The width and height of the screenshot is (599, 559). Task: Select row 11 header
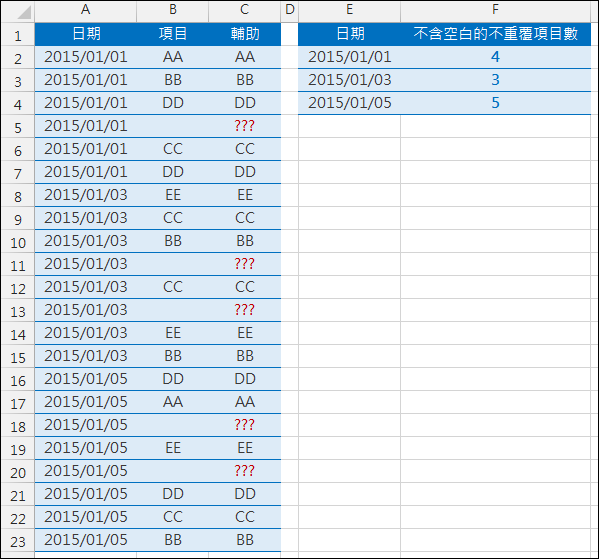[18, 265]
